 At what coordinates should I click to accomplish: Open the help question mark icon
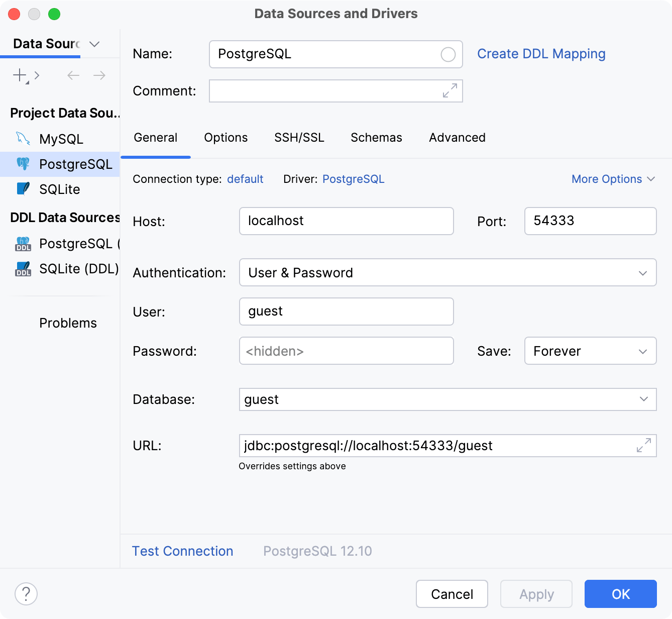pos(26,594)
